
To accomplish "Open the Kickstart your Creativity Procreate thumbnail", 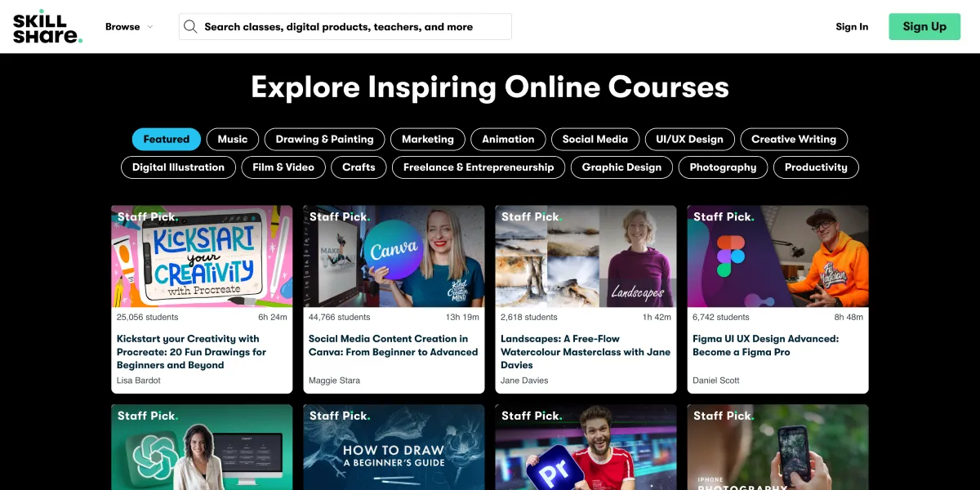I will 202,256.
